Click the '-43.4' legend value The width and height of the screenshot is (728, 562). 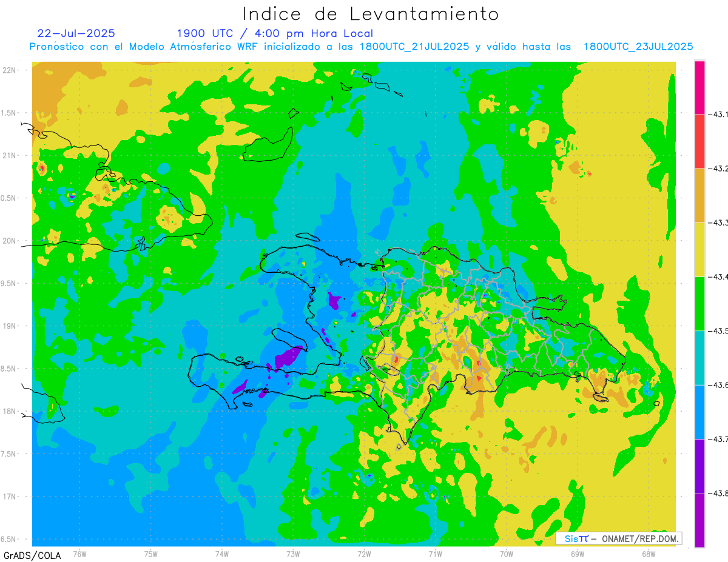(x=718, y=276)
